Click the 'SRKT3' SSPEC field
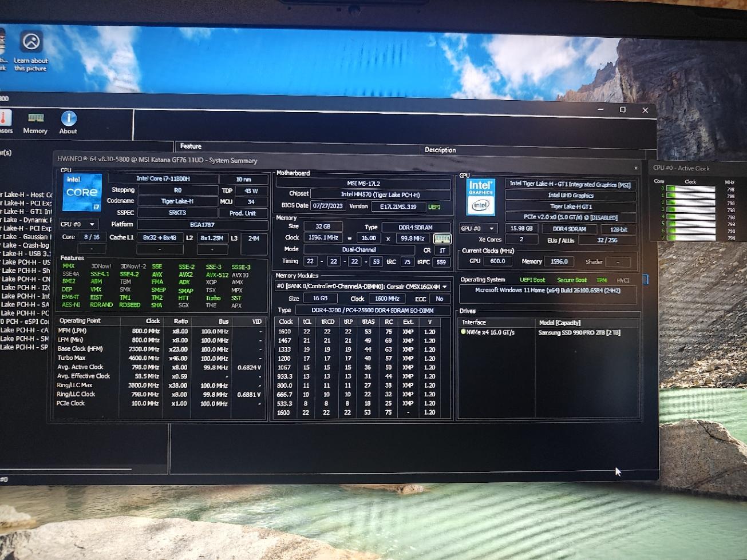Viewport: 747px width, 560px height. point(177,213)
